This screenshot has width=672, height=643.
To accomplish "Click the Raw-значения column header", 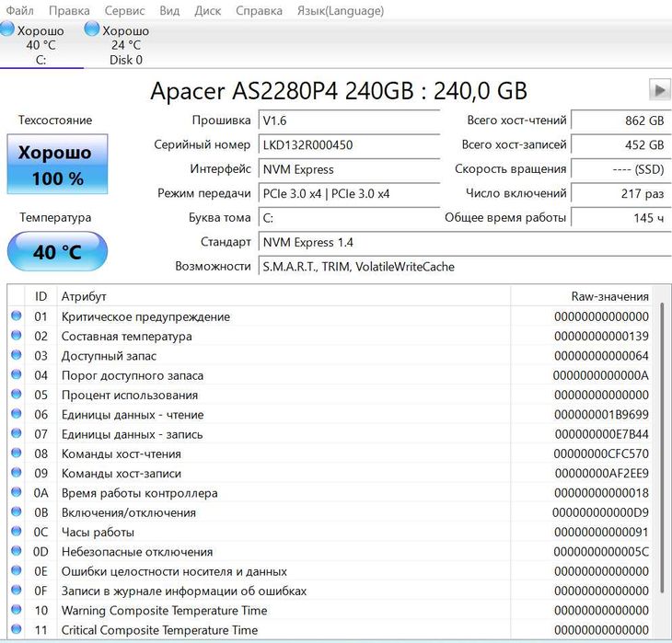I will tap(582, 296).
